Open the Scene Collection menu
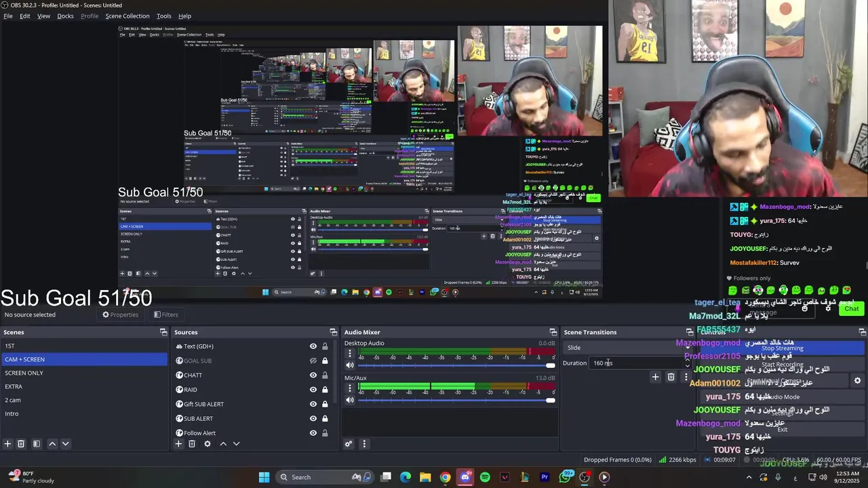 click(127, 16)
